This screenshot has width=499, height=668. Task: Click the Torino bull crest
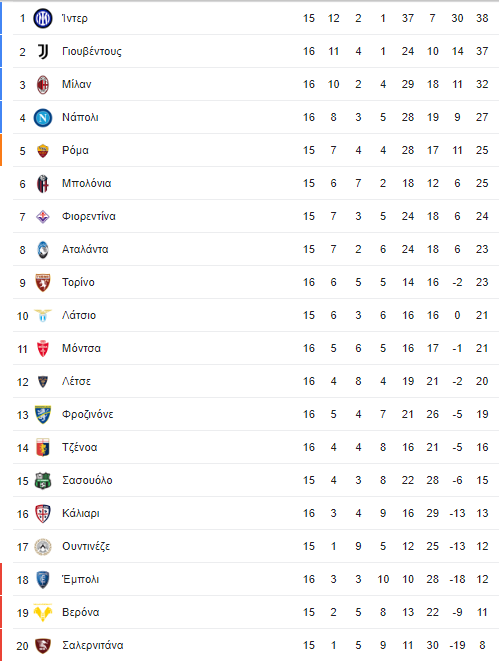tap(43, 282)
